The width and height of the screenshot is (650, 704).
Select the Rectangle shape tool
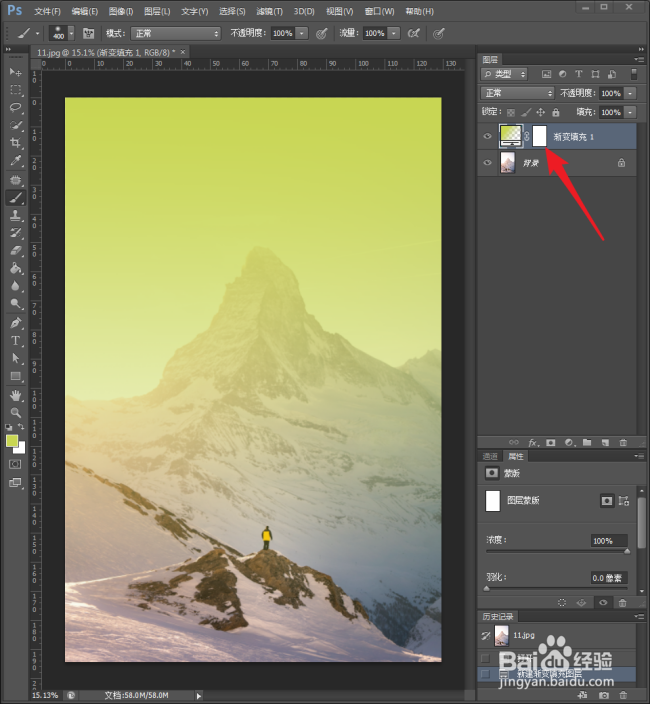[15, 376]
